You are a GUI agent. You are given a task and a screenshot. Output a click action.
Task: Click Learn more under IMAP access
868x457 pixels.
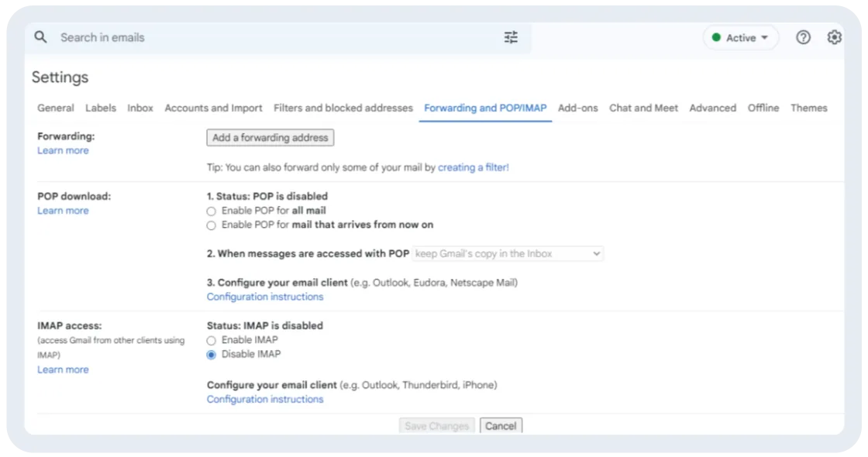63,369
